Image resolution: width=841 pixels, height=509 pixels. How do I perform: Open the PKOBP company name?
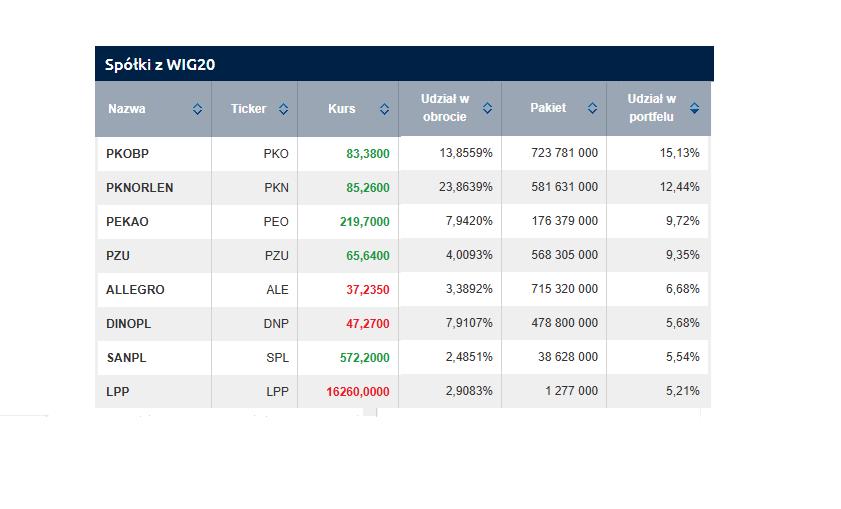point(127,154)
